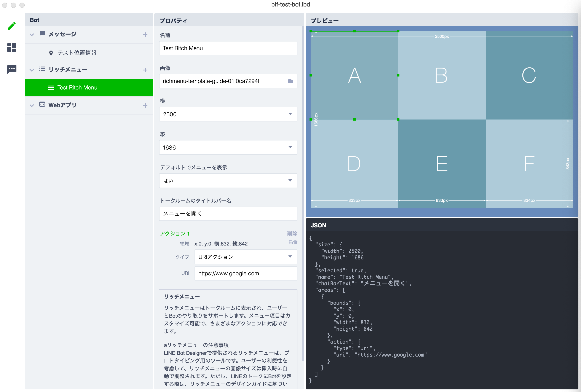This screenshot has width=581, height=392.
Task: Add a new Web app using the plus icon
Action: pos(145,105)
